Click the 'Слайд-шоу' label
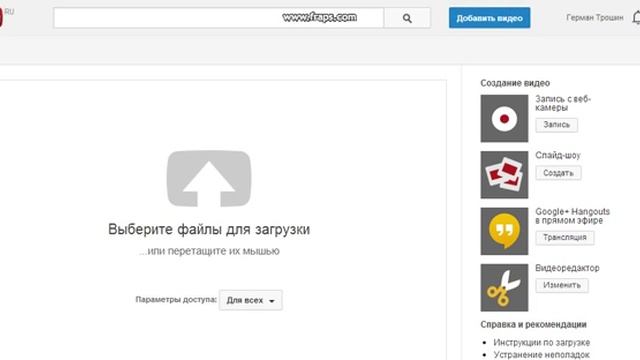This screenshot has height=360, width=640. click(x=558, y=156)
